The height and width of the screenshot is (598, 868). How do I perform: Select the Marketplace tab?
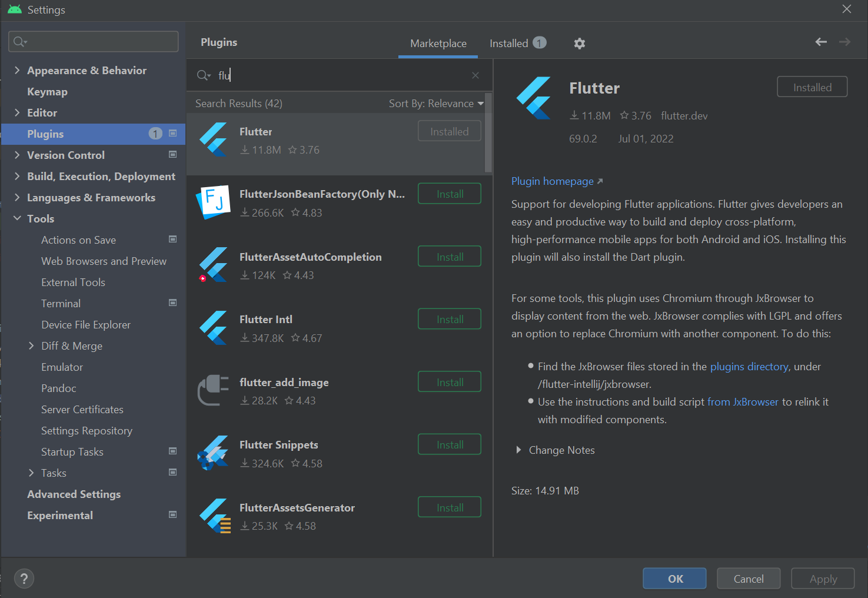tap(438, 43)
